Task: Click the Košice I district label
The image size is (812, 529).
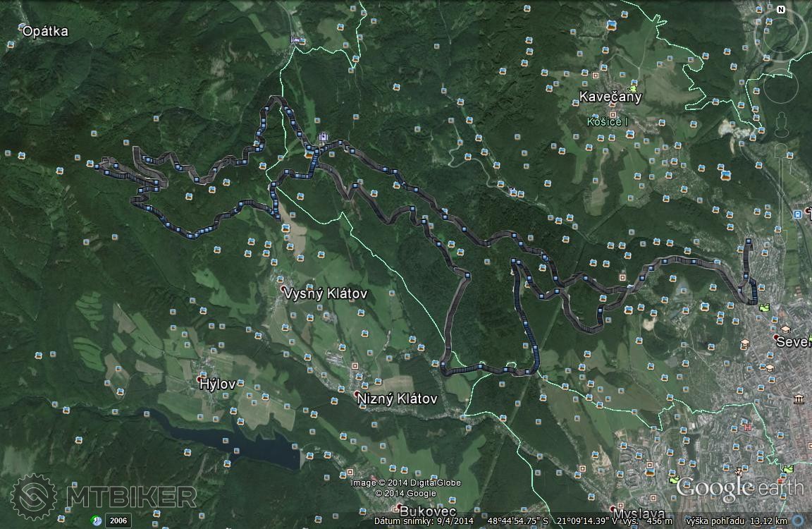Action: (x=607, y=122)
